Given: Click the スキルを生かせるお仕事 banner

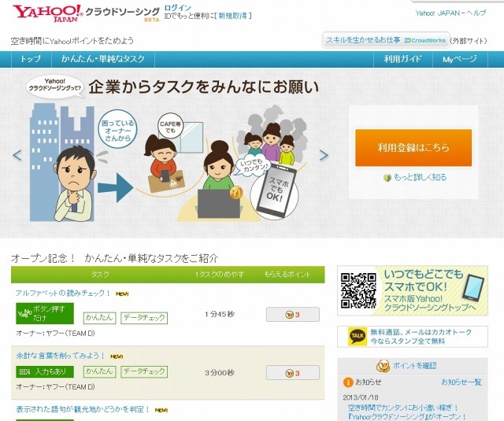Looking at the screenshot, I should coord(386,40).
